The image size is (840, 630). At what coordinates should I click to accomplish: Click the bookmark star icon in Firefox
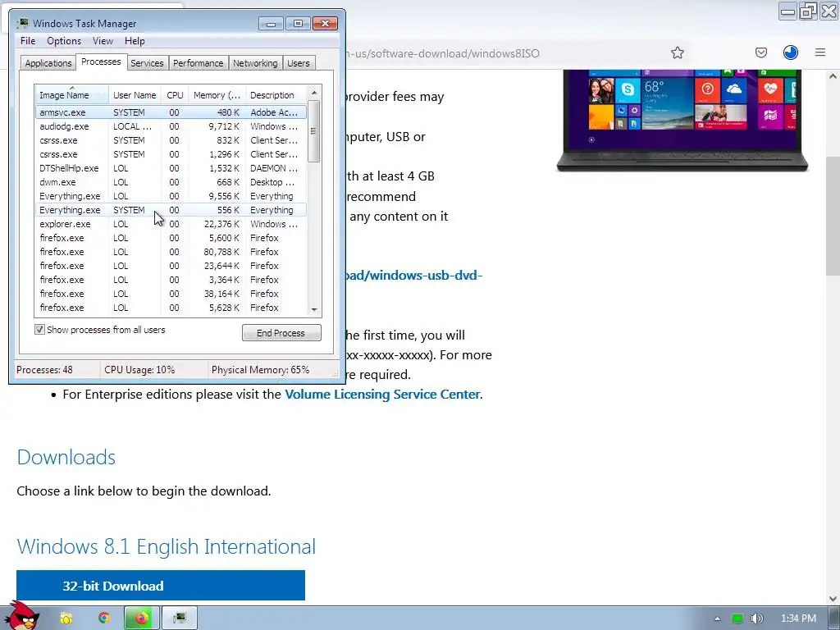(677, 52)
